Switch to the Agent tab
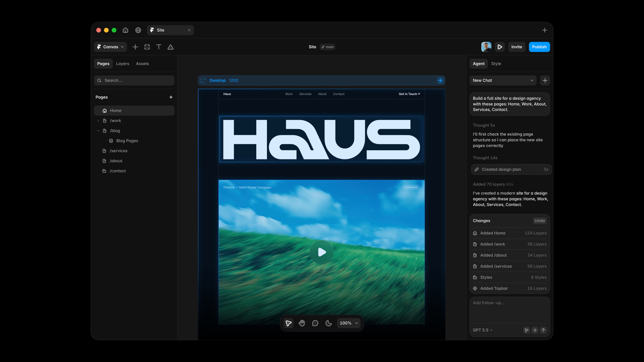 [x=478, y=64]
